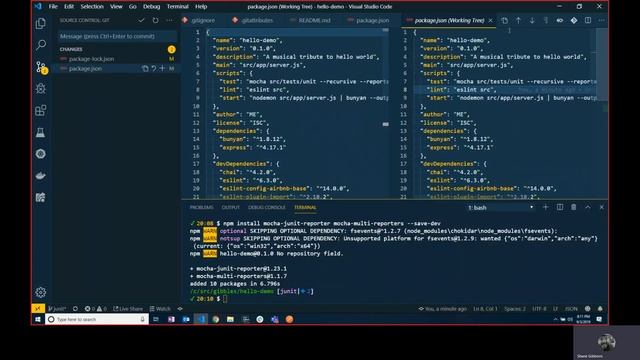Change encoding via UTF-8 status item
The image size is (640, 360).
[539, 309]
